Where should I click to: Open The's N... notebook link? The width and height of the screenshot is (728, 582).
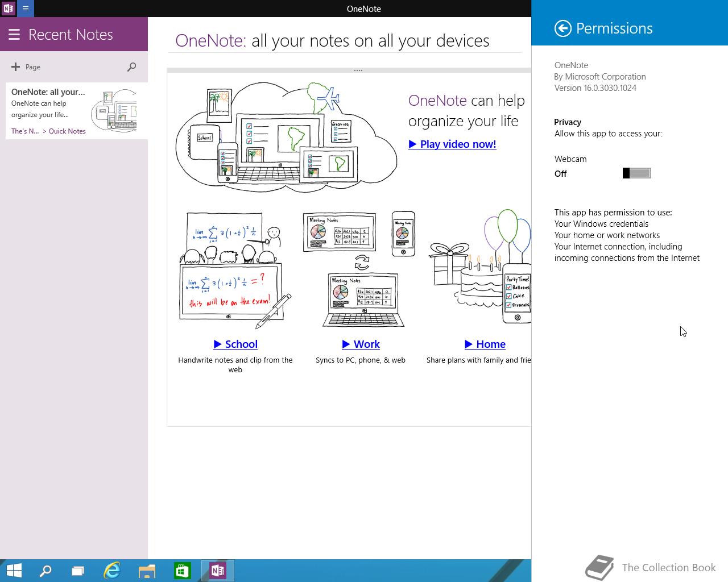tap(25, 131)
